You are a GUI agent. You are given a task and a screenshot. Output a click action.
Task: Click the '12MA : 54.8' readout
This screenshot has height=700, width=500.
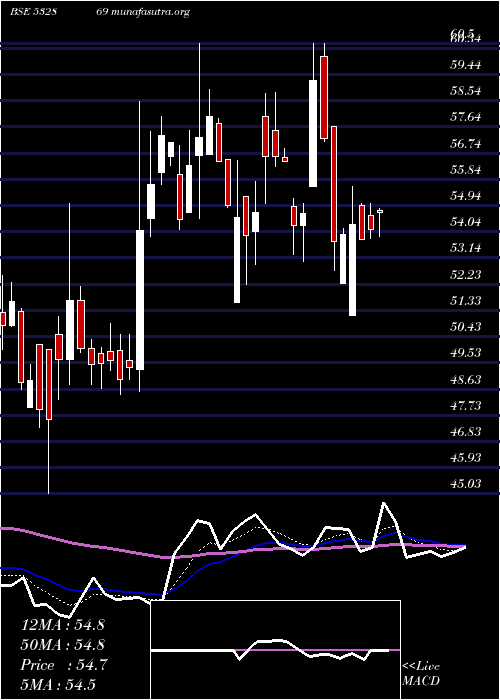coord(62,625)
